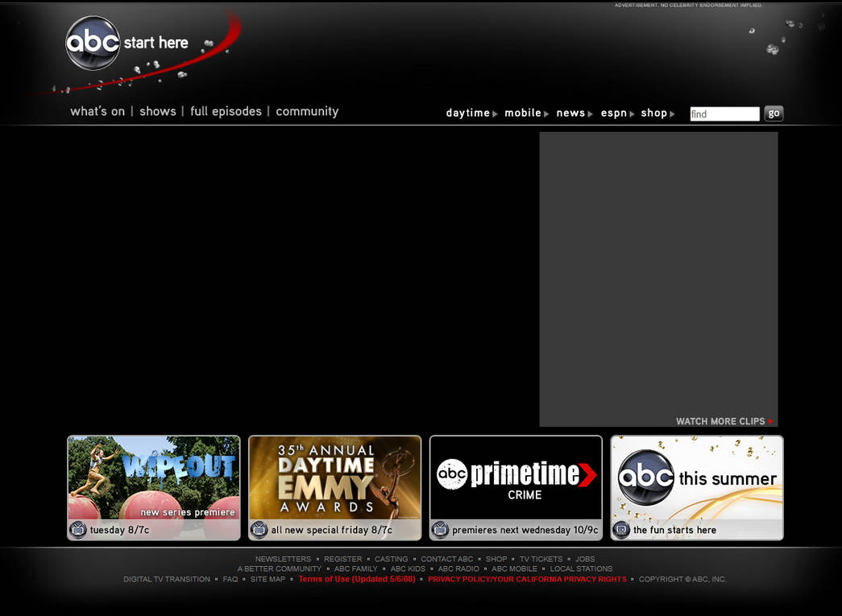842x616 pixels.
Task: Open A Better Community footer link
Action: pyautogui.click(x=280, y=568)
